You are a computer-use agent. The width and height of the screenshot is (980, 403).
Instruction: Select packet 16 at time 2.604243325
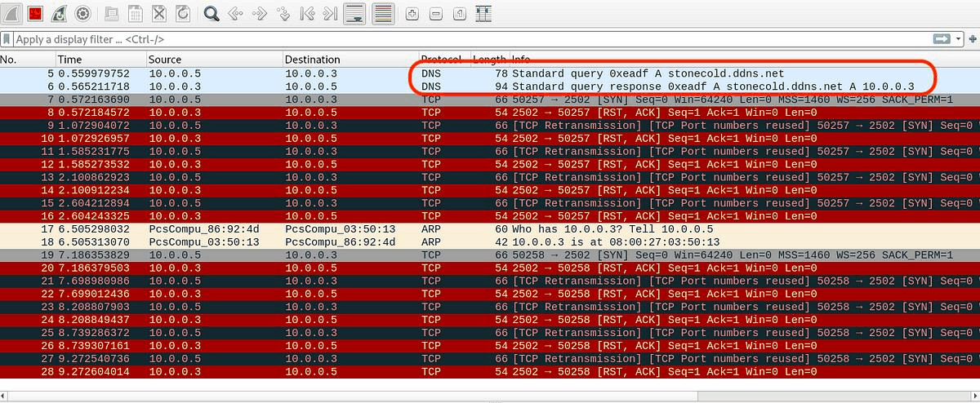[490, 216]
